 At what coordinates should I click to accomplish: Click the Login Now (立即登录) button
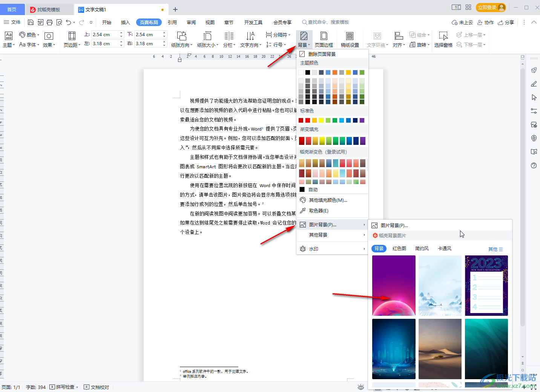[491, 7]
